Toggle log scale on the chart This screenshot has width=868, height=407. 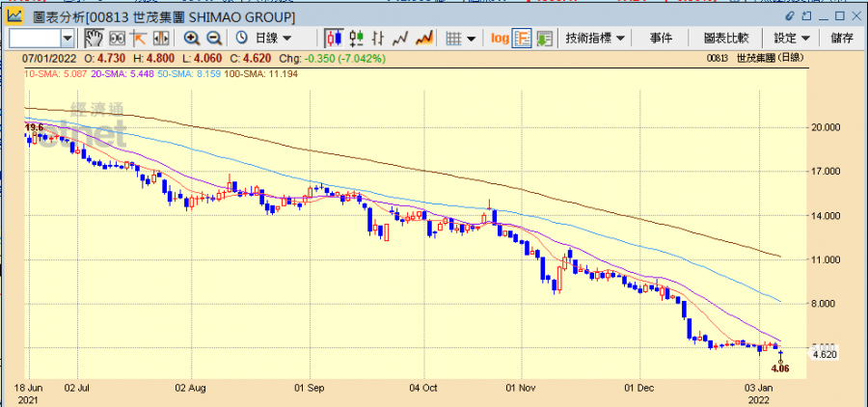500,39
